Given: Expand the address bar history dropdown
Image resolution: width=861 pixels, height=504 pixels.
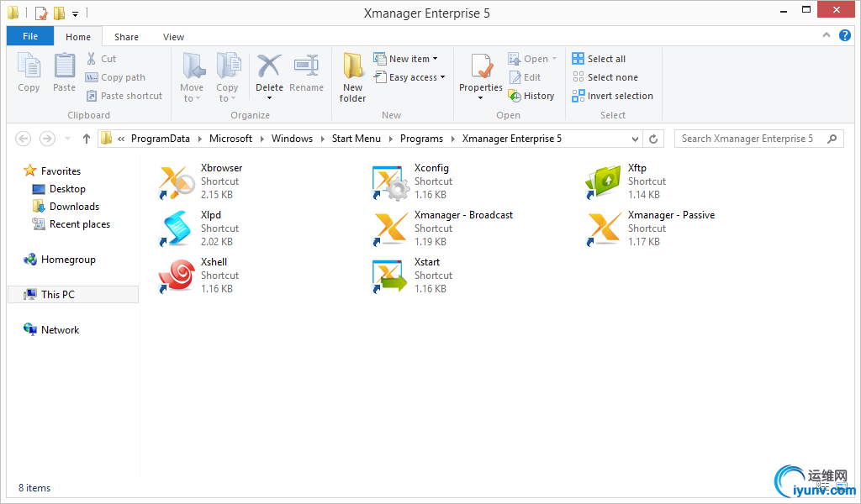Looking at the screenshot, I should (x=636, y=139).
